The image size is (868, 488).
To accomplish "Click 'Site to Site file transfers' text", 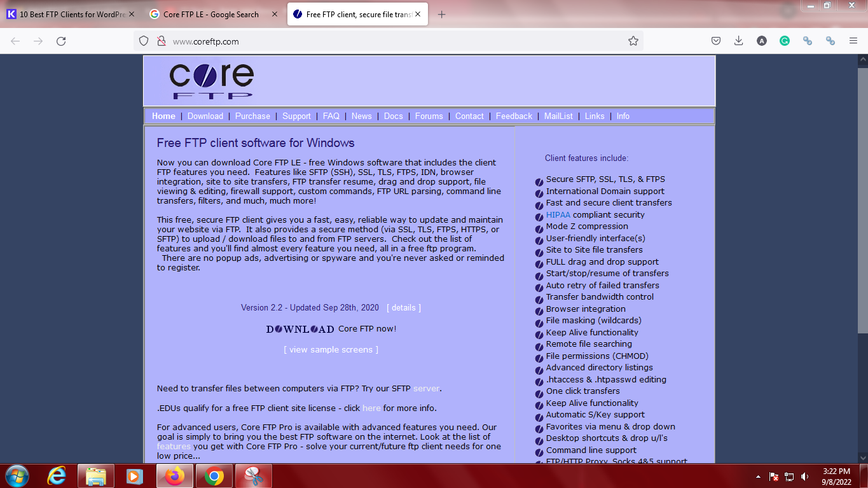I will (595, 249).
